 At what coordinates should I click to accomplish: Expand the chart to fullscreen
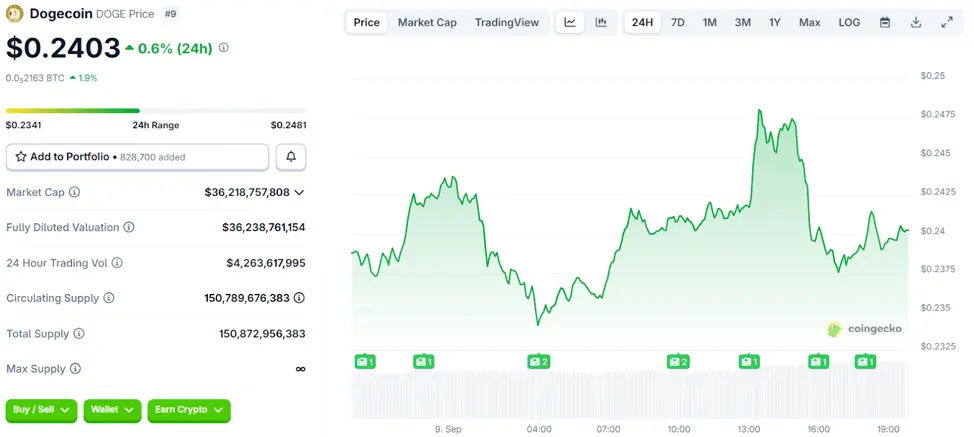pyautogui.click(x=947, y=22)
